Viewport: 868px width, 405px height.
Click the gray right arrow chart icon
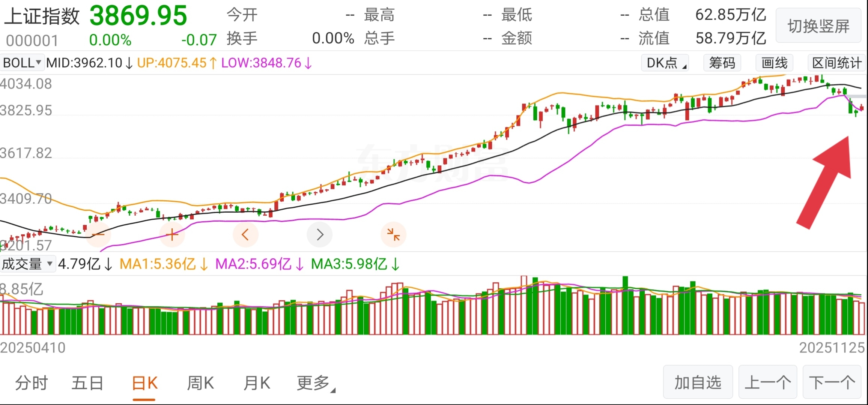pyautogui.click(x=319, y=235)
